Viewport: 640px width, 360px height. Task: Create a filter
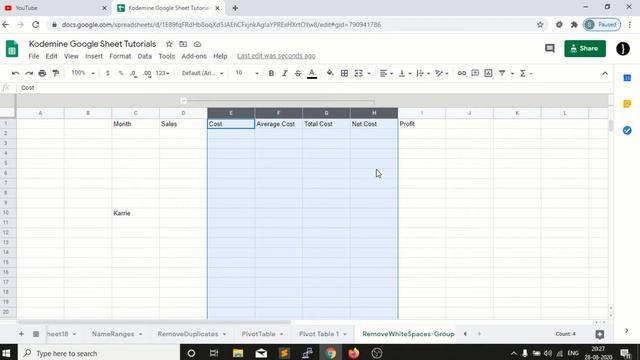point(502,73)
